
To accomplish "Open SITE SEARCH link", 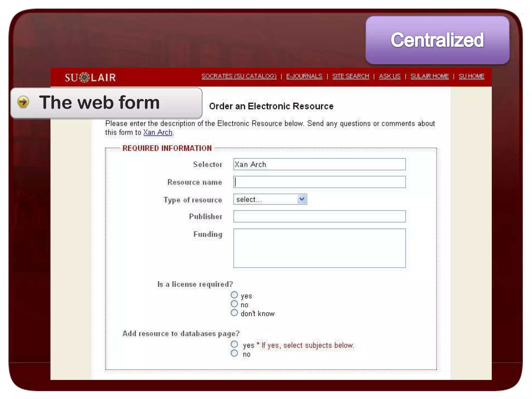I will click(350, 76).
